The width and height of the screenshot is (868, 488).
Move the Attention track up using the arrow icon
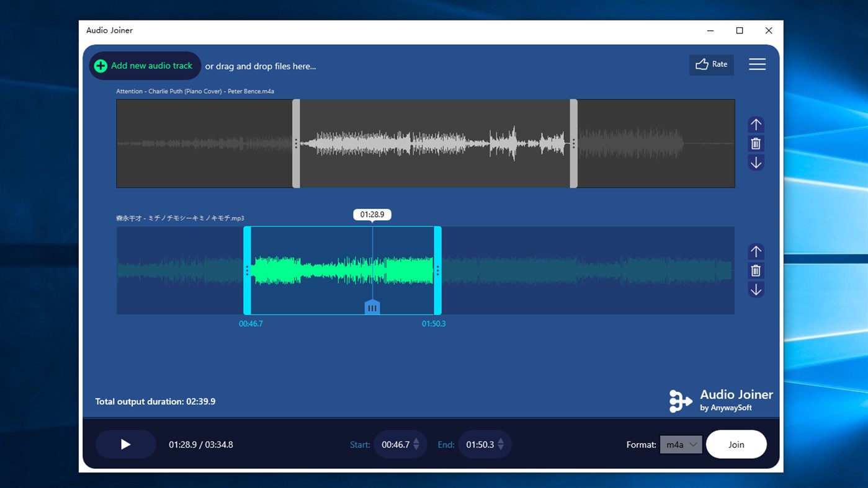[756, 124]
